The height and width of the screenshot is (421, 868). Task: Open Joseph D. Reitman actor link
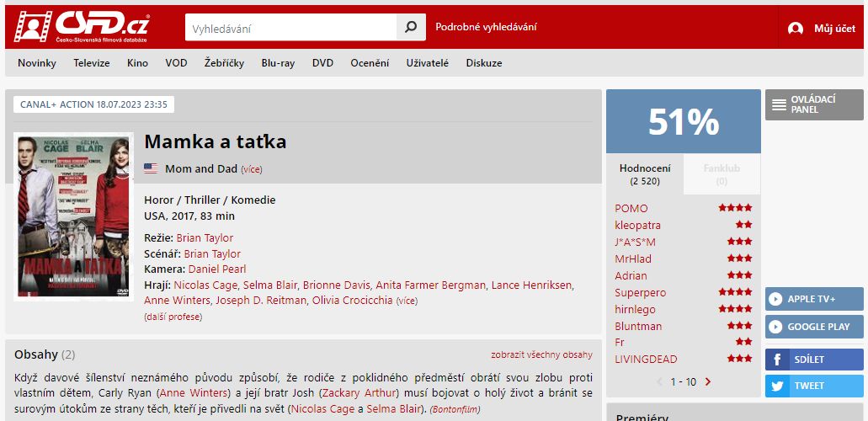(x=261, y=301)
